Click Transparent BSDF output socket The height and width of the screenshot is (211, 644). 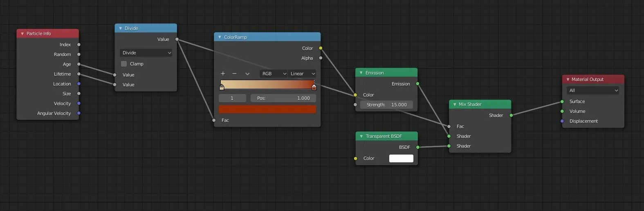point(417,147)
